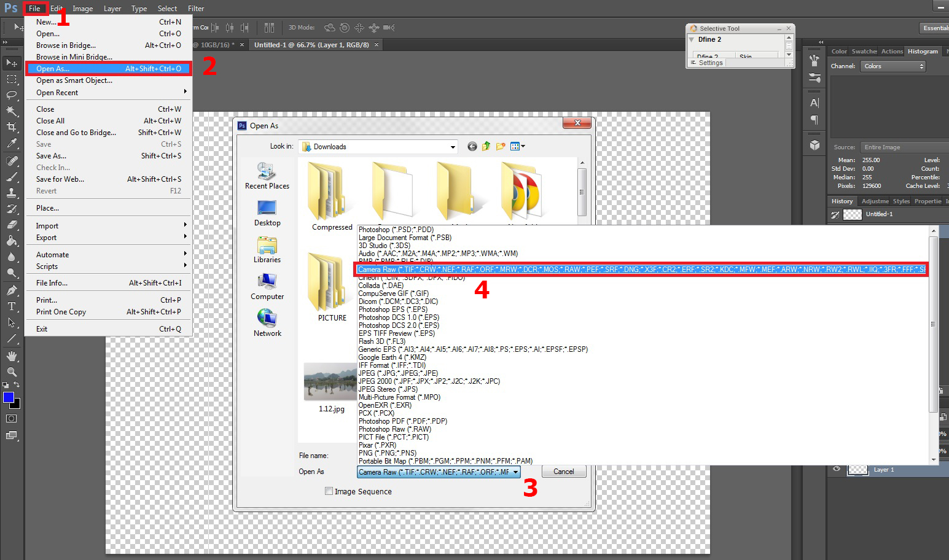
Task: Open the Compressed folder
Action: 332,196
